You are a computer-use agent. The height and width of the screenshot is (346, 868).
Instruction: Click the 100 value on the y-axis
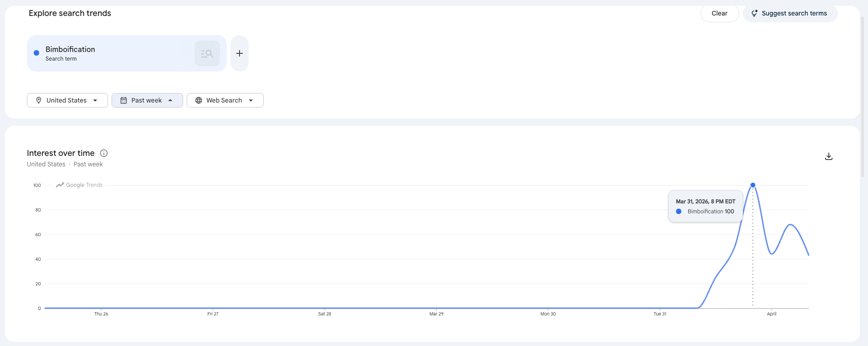pos(37,185)
